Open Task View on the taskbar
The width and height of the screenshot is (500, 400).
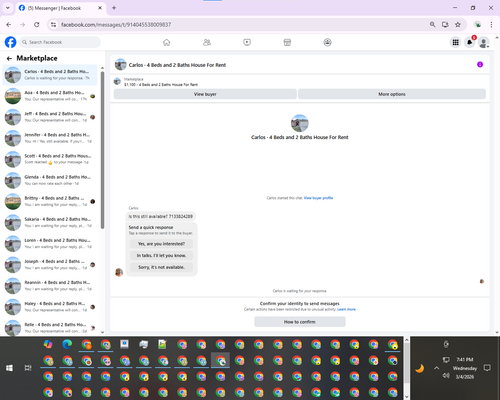(x=28, y=368)
